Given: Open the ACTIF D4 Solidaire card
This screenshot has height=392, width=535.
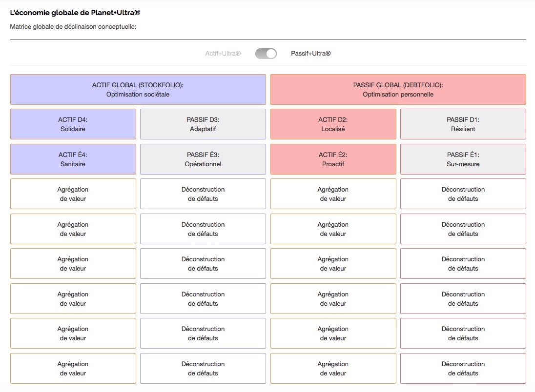Looking at the screenshot, I should tap(73, 124).
